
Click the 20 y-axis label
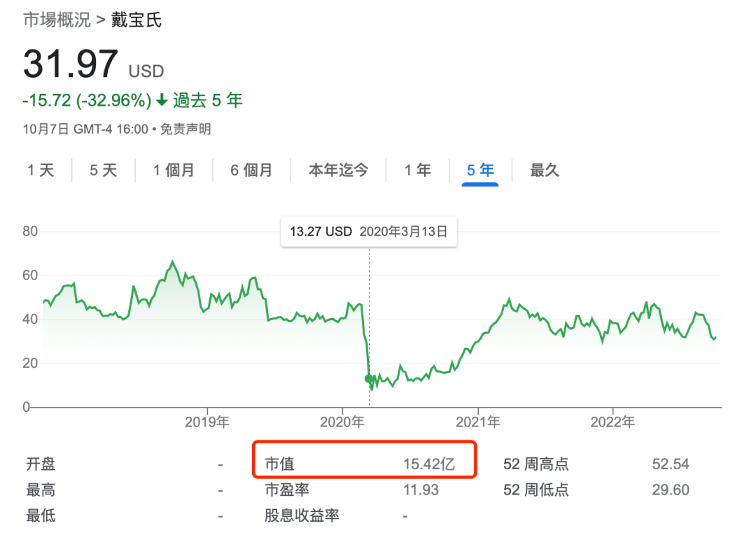click(x=30, y=364)
